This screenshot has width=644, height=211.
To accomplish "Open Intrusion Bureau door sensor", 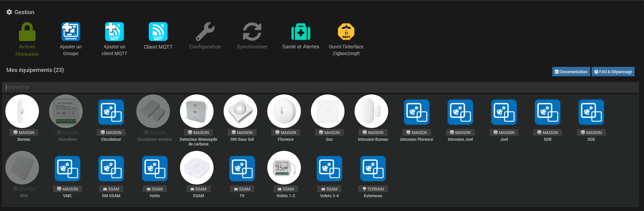I will tap(371, 111).
